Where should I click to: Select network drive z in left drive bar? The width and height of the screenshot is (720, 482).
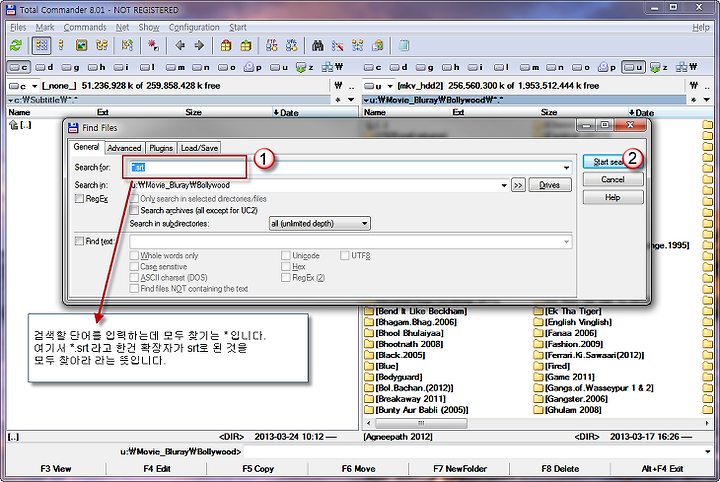point(305,67)
